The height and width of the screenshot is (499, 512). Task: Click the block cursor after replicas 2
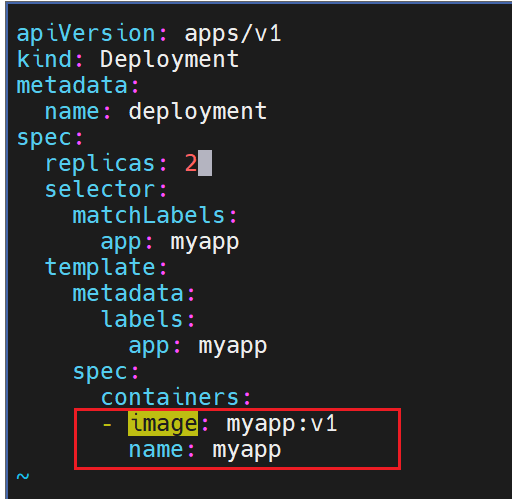click(x=205, y=163)
